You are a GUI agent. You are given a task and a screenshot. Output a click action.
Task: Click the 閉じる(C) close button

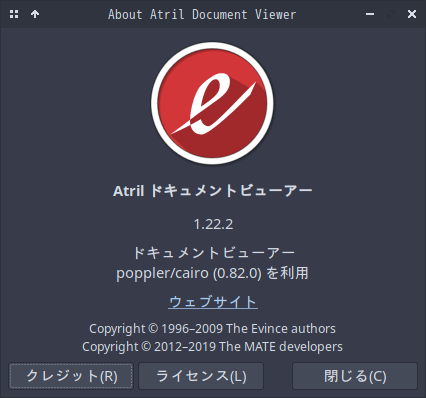[355, 376]
